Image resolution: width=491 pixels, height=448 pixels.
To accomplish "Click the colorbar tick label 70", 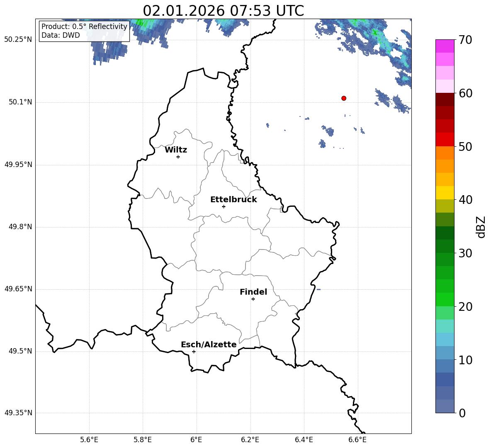I will click(x=465, y=40).
